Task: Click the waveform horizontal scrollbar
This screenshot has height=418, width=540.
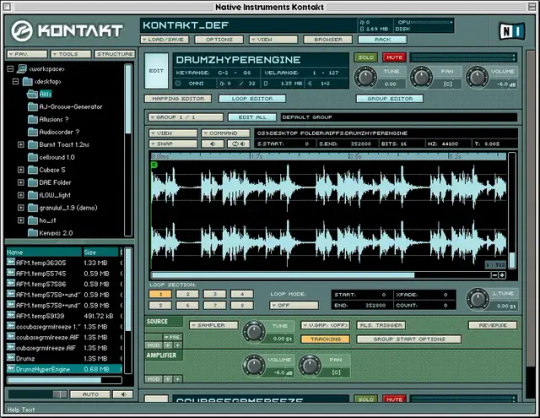Action: point(321,275)
